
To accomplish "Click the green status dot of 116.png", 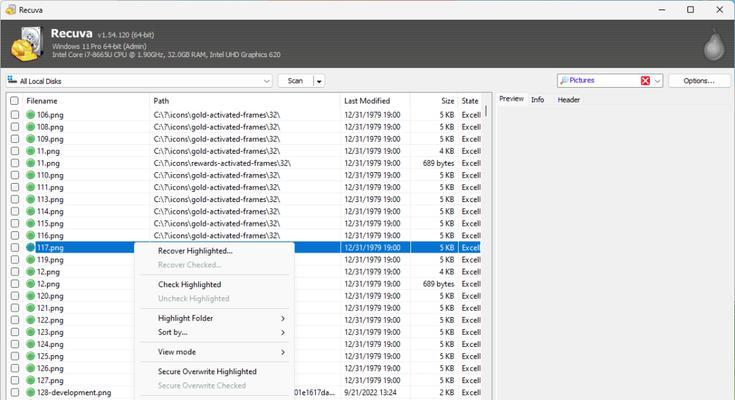I will 30,235.
